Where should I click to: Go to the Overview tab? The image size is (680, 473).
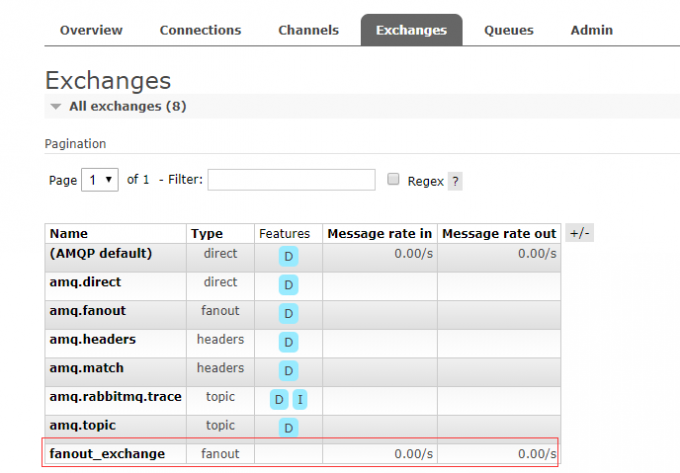pos(91,30)
